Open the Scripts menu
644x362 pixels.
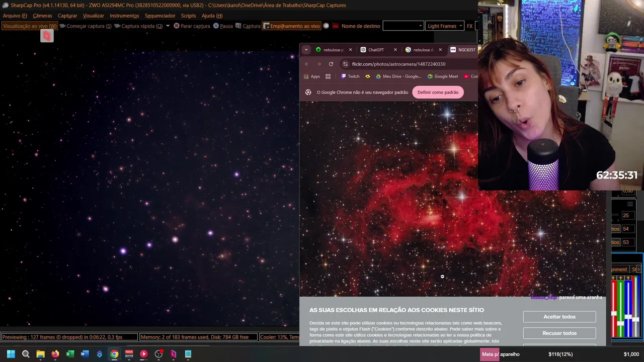188,16
